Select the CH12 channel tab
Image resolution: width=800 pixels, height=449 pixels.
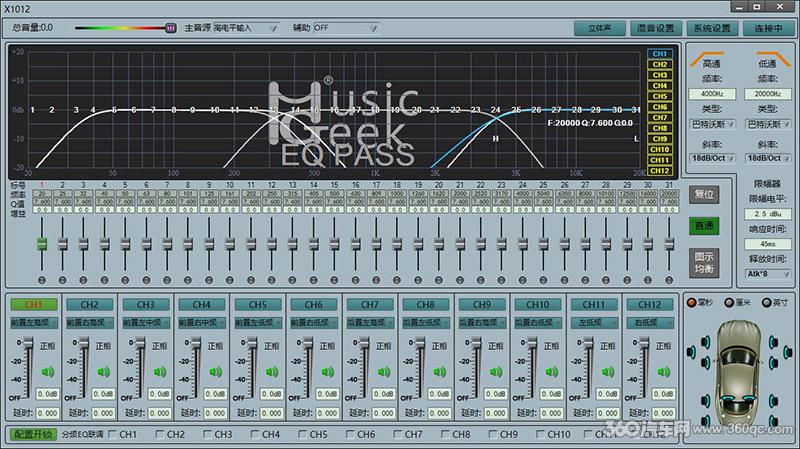[649, 305]
